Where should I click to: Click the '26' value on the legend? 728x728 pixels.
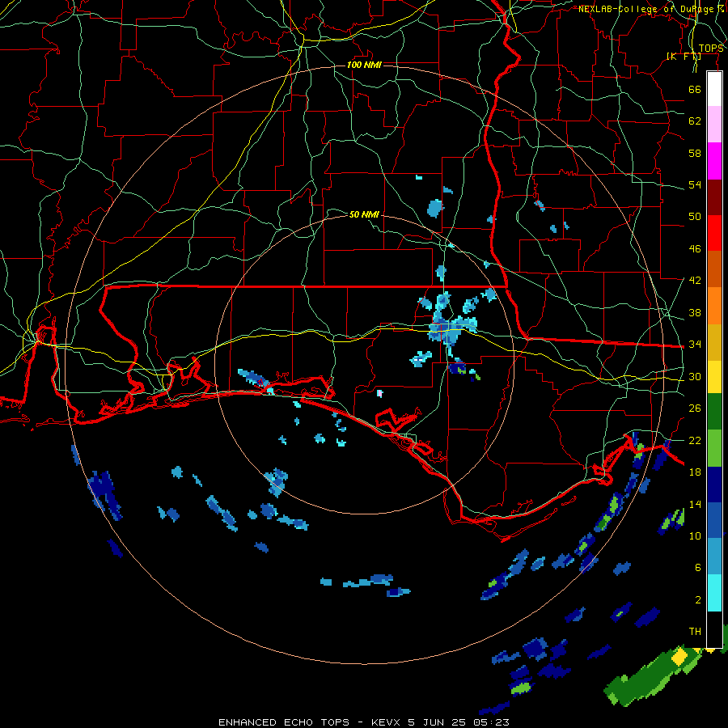pyautogui.click(x=695, y=408)
